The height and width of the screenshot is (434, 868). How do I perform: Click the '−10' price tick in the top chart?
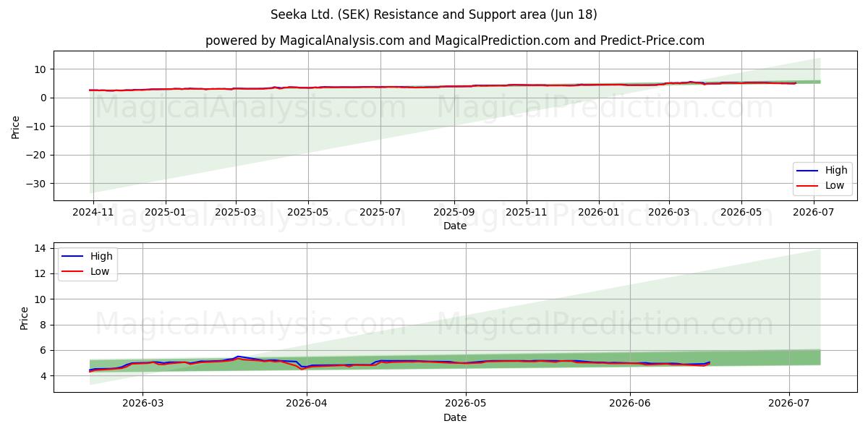[38, 127]
